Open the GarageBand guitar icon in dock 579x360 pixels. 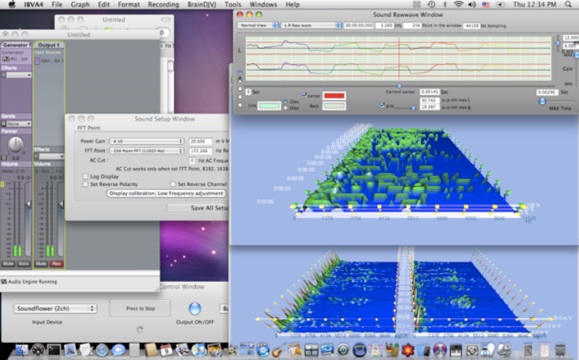[x=278, y=350]
